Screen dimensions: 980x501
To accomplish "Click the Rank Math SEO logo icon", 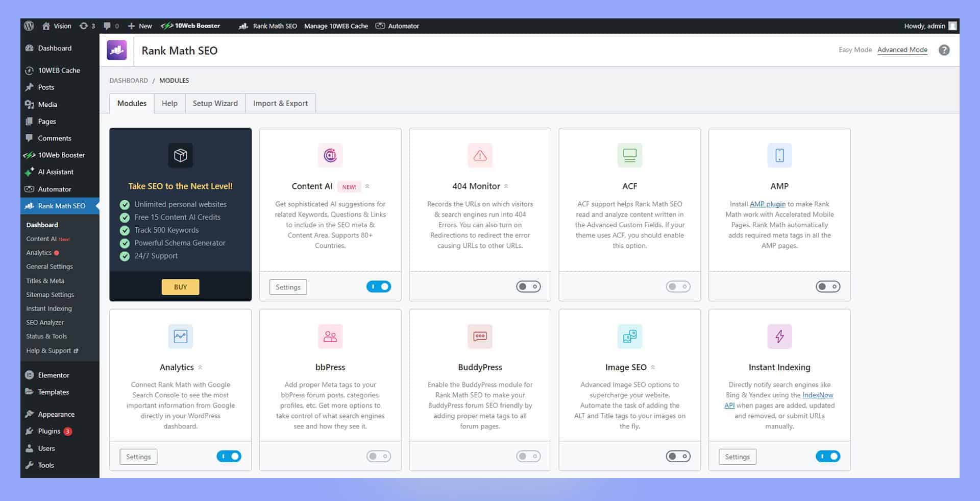I will click(117, 50).
